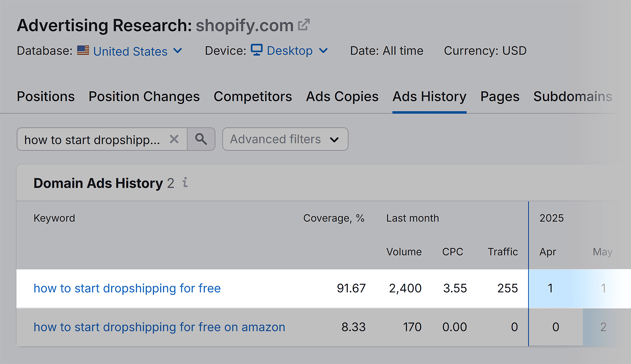Clear the keyword search with the X icon
This screenshot has height=364, width=631.
[x=174, y=139]
